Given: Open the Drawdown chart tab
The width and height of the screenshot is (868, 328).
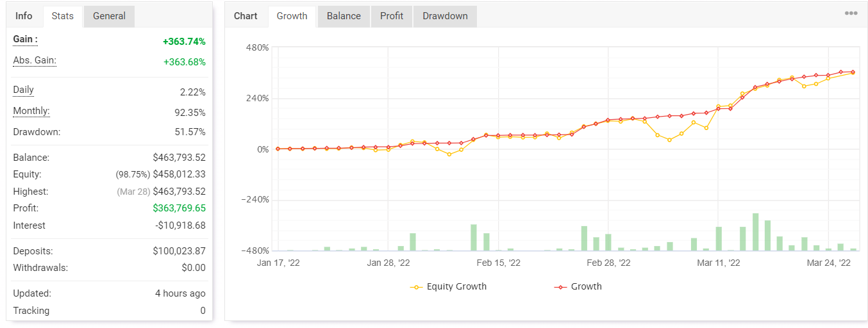Looking at the screenshot, I should click(x=445, y=16).
